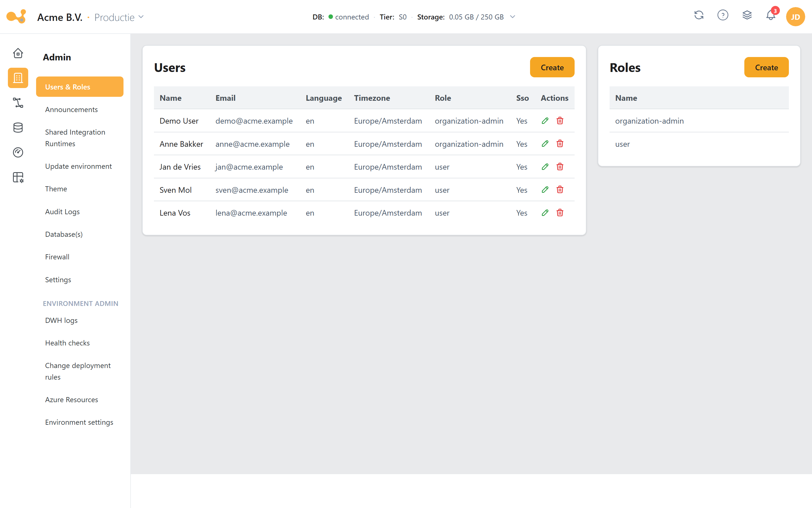Click the layers stack icon in the header

[x=747, y=15]
